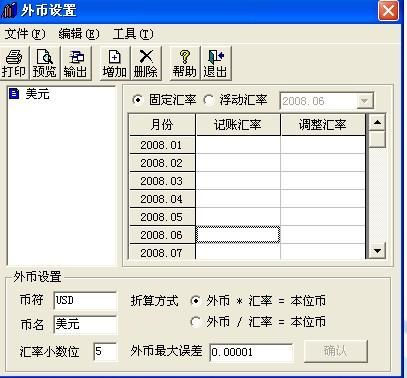Click the 记账汇率 column header
Screen dimensions: 407x378
[x=238, y=125]
